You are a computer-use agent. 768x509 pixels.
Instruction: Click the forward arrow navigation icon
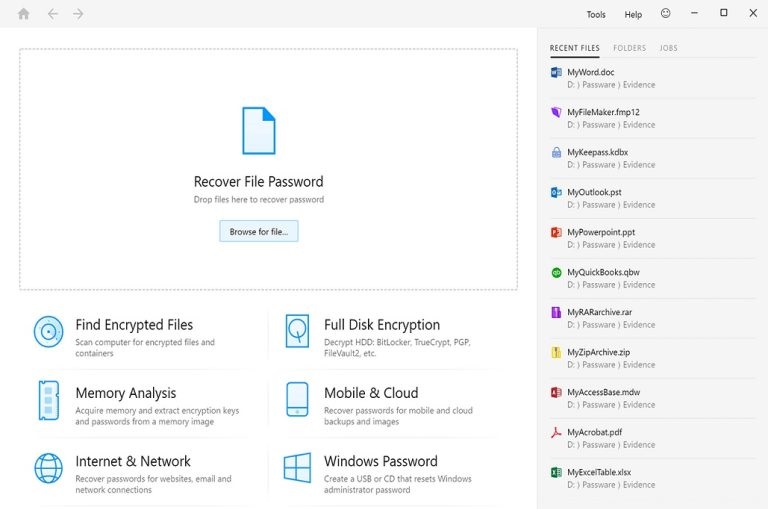(x=78, y=14)
